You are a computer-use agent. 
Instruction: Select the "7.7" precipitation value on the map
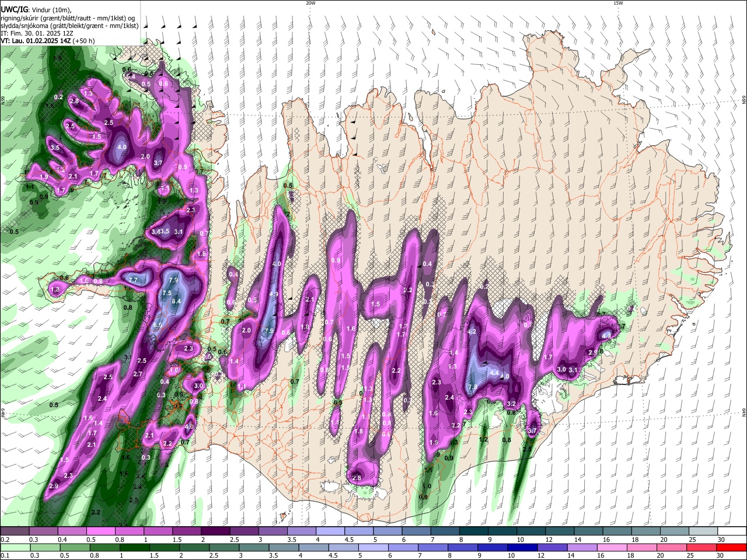133,280
